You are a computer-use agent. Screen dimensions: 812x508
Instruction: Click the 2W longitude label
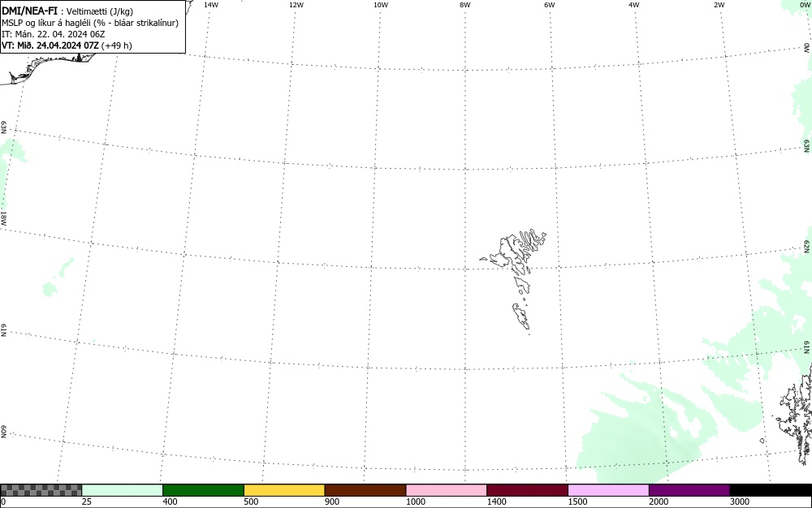click(x=719, y=5)
